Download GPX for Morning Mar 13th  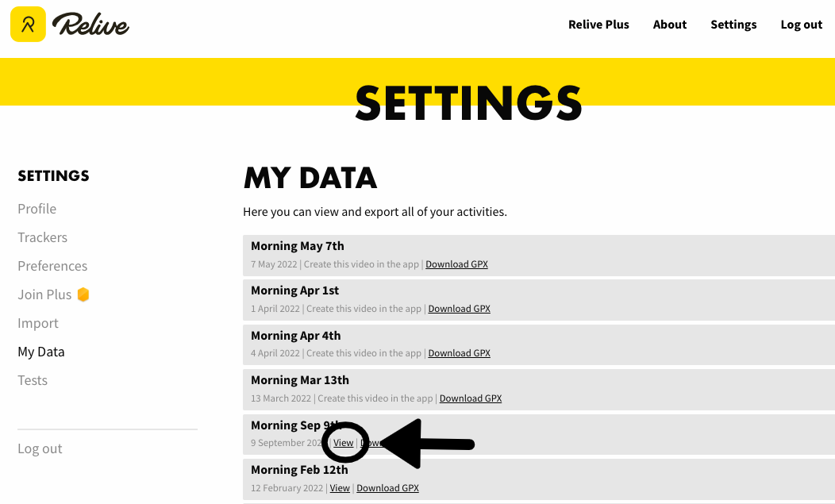tap(471, 398)
